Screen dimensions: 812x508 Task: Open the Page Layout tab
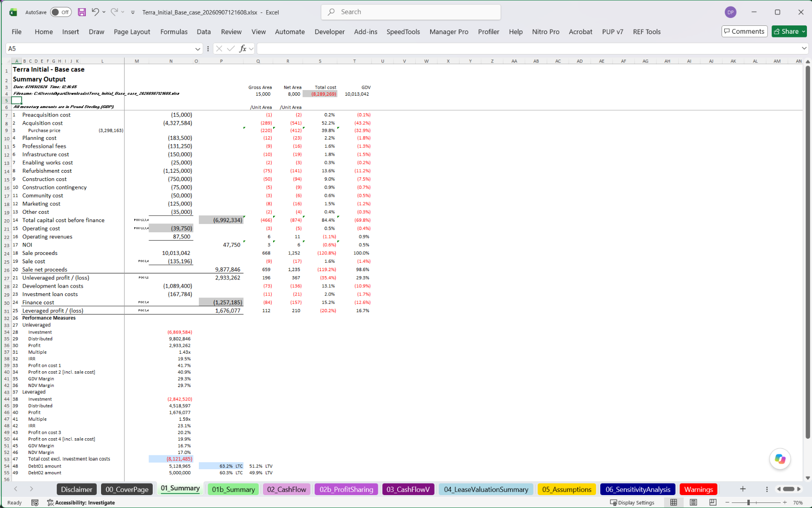click(132, 32)
